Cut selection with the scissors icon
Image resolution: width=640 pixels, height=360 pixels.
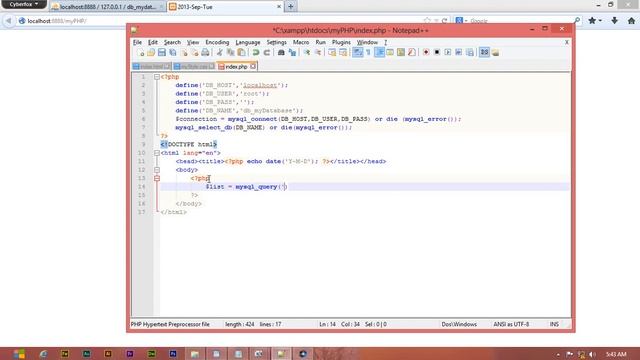coord(220,53)
